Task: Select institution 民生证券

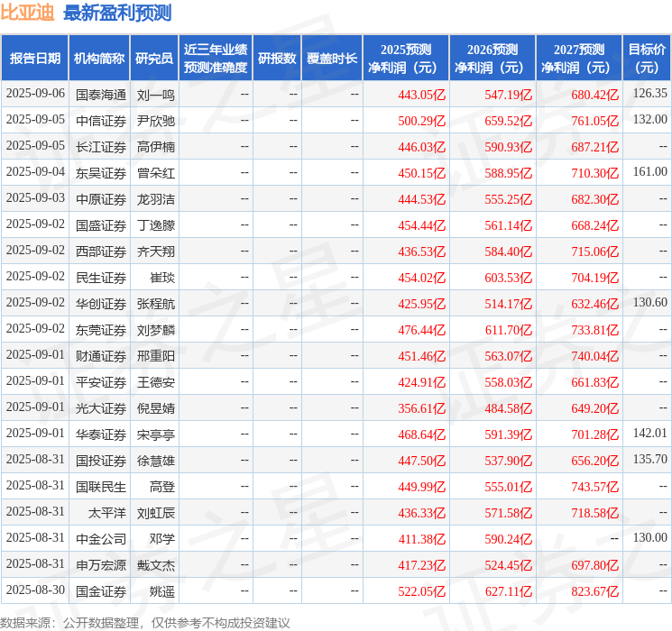Action: coord(101,278)
